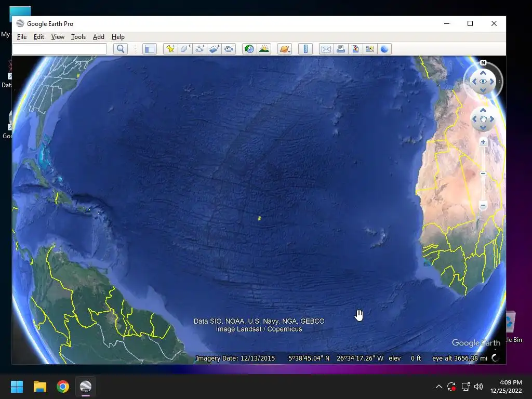Show hidden tray icons chevron
The image size is (532, 399).
tap(438, 387)
